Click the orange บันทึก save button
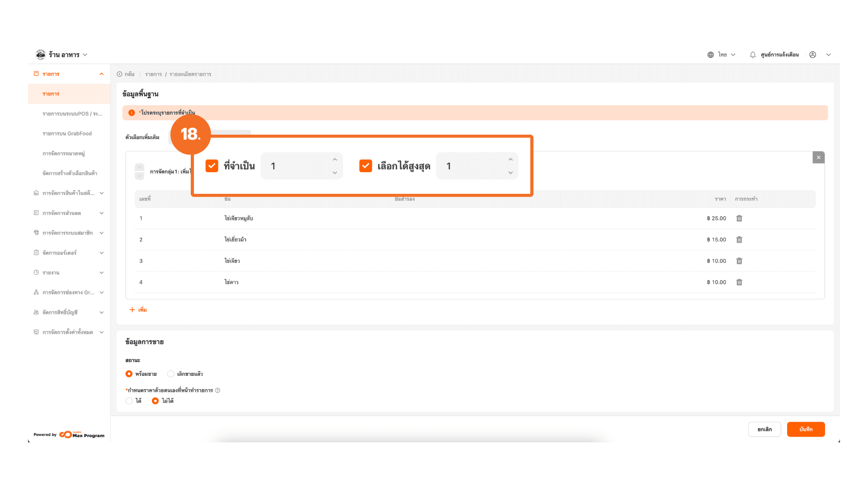The image size is (868, 488). click(x=806, y=429)
